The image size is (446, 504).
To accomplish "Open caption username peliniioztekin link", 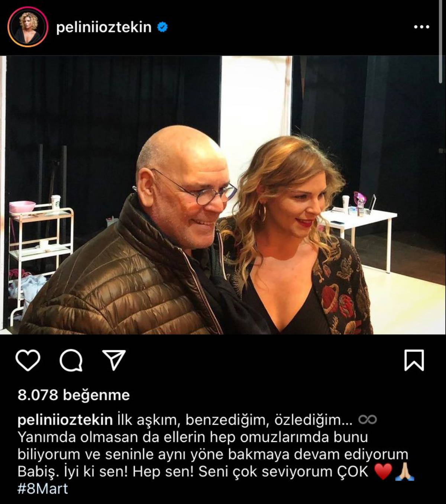I will click(65, 420).
